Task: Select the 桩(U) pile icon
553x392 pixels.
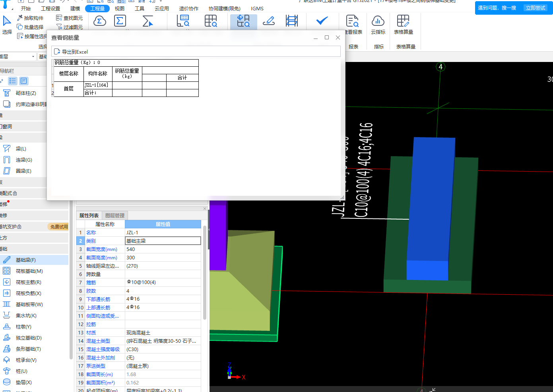Action: pos(7,371)
